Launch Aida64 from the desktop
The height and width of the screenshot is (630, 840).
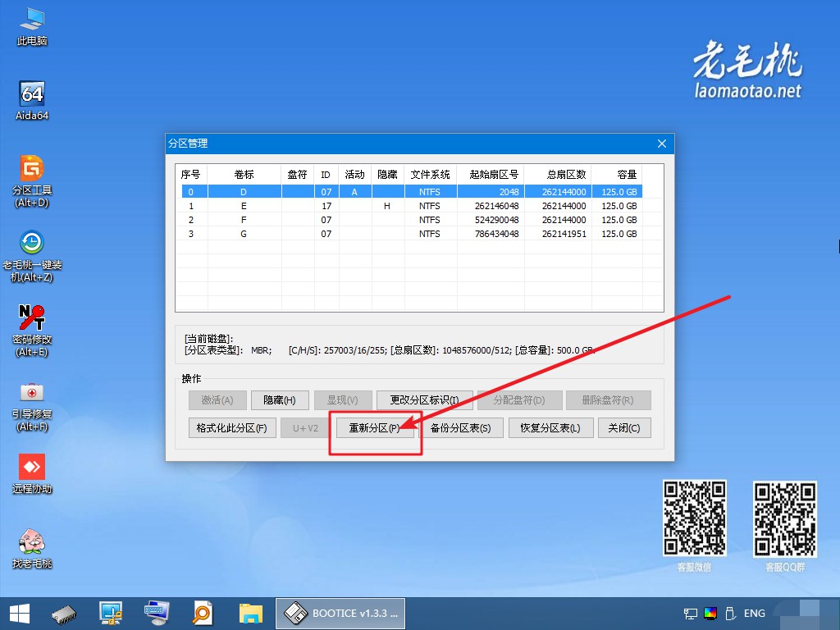[32, 101]
